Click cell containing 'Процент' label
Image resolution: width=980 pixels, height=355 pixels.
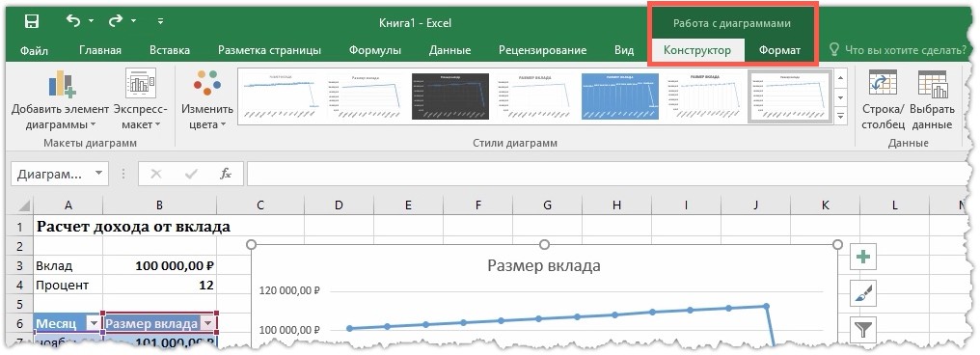(x=68, y=285)
